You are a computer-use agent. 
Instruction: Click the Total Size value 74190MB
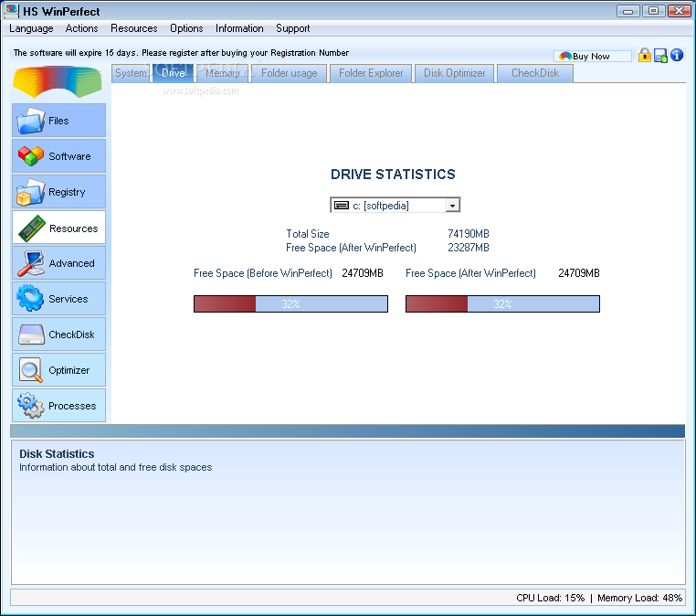click(x=469, y=234)
